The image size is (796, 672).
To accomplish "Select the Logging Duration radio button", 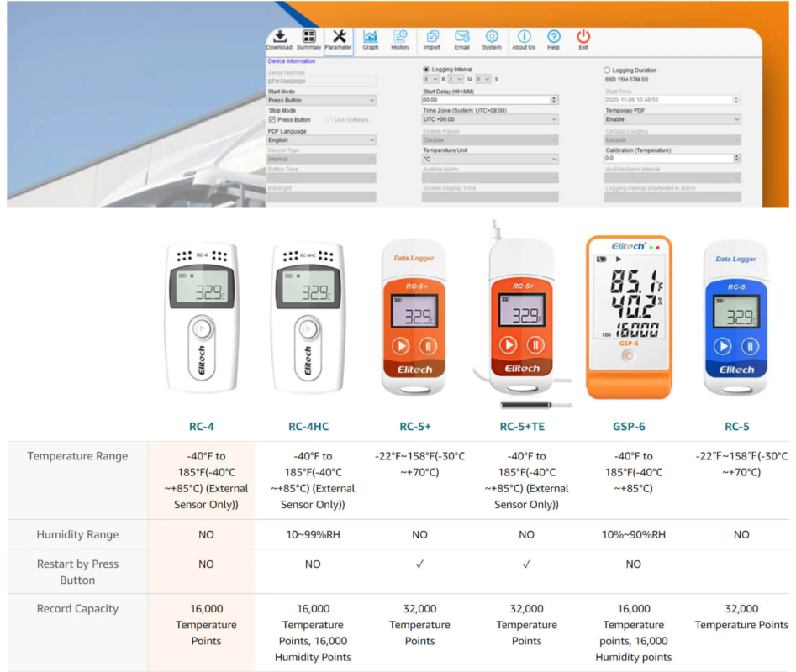I will point(608,71).
